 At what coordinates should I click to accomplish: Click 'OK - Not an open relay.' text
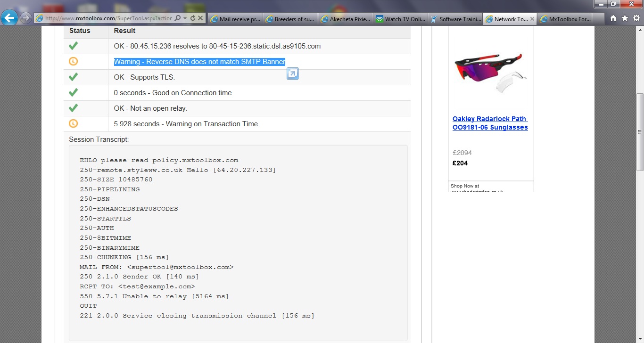(x=150, y=108)
